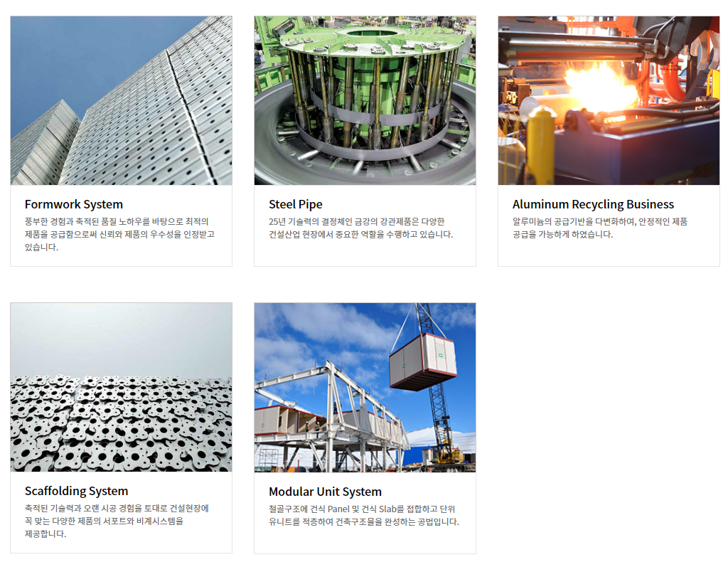Open the Scaffolding System metal parts photo
Viewport: 728px width, 562px height.
tap(121, 388)
